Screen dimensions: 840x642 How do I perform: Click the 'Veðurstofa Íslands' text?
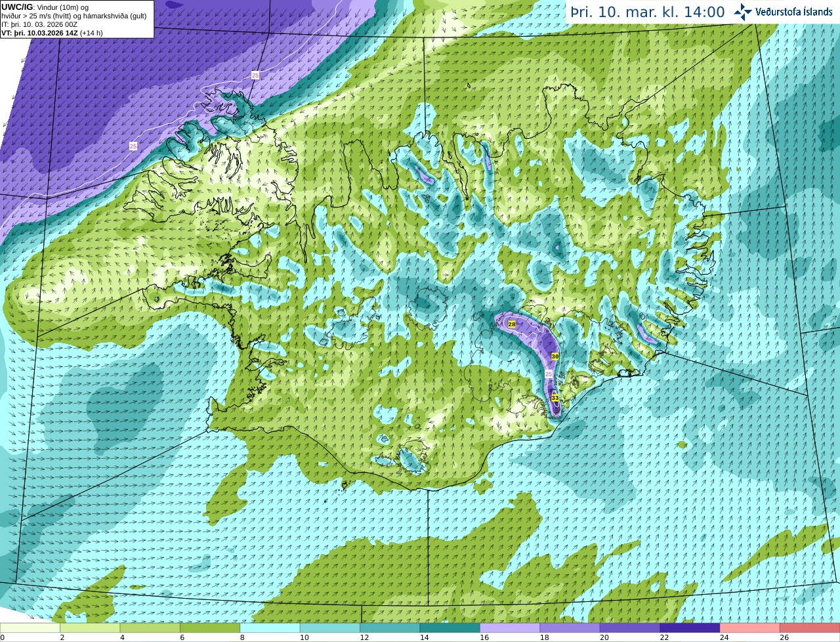[794, 12]
